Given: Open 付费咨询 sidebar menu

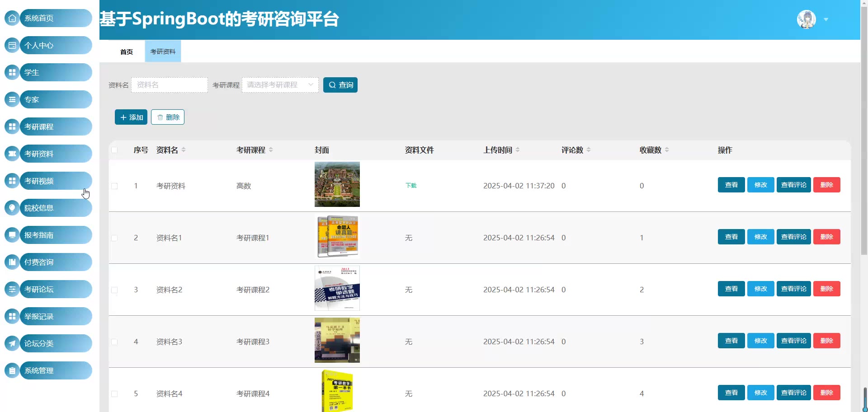Looking at the screenshot, I should (56, 262).
